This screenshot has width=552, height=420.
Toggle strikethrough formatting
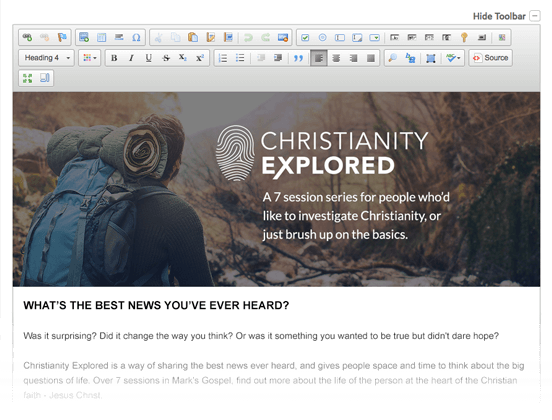[166, 58]
